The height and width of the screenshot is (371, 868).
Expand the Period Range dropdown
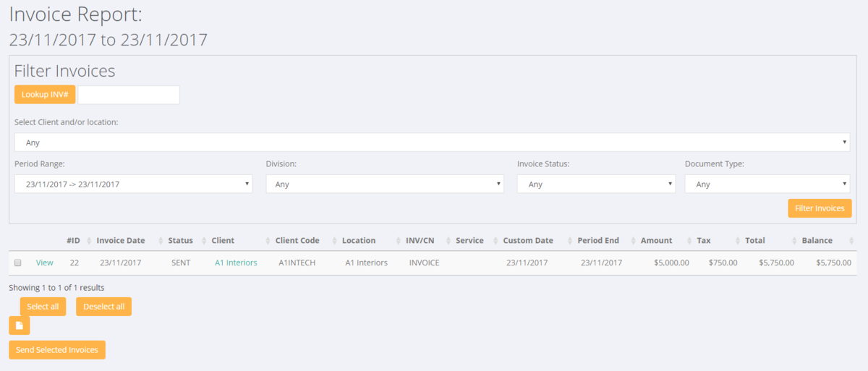click(x=133, y=184)
